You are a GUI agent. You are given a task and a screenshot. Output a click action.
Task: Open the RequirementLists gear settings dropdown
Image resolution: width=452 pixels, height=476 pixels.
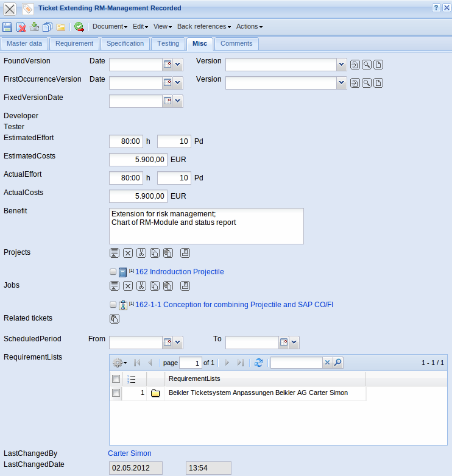pos(120,363)
